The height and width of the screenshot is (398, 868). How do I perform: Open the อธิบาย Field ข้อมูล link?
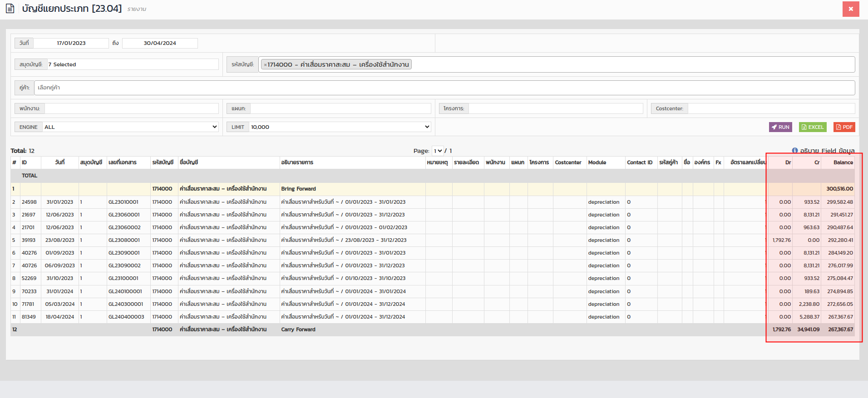point(827,151)
